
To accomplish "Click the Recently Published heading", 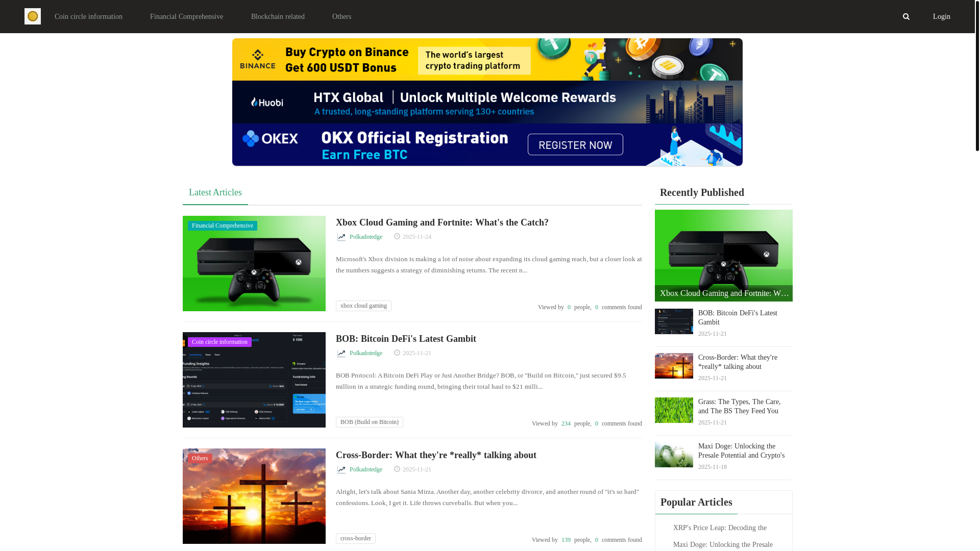I will click(702, 192).
